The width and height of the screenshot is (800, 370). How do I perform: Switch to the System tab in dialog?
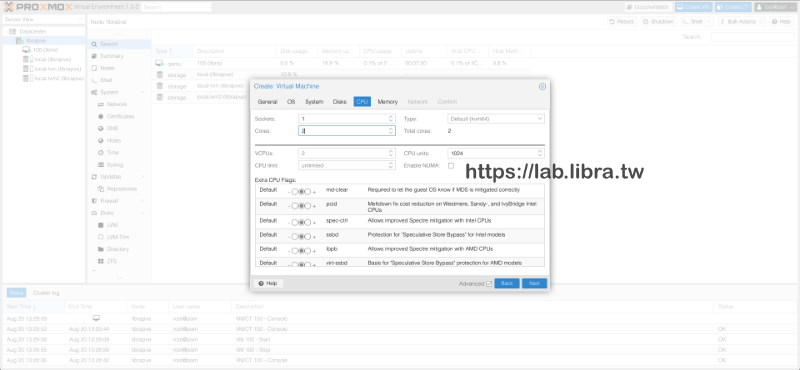pyautogui.click(x=314, y=102)
